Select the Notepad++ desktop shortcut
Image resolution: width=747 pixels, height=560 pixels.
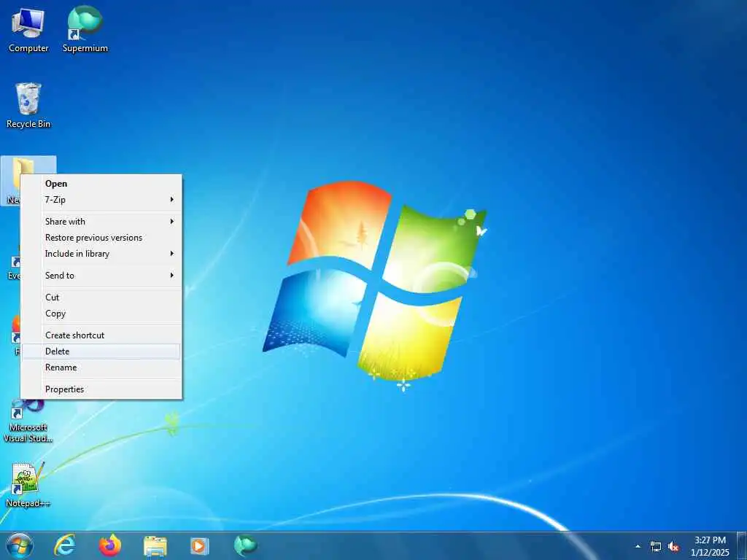tap(28, 485)
